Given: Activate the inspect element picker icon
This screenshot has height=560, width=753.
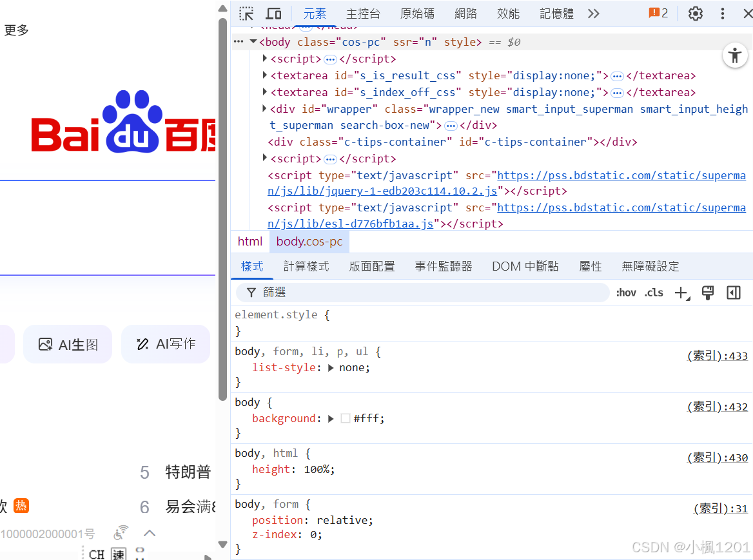Looking at the screenshot, I should pos(246,14).
